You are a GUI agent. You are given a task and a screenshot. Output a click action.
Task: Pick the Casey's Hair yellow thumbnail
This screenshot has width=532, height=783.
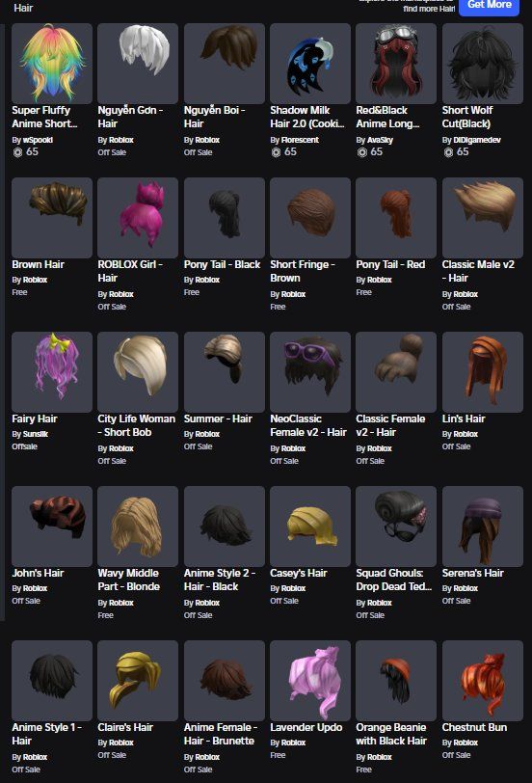[x=310, y=526]
